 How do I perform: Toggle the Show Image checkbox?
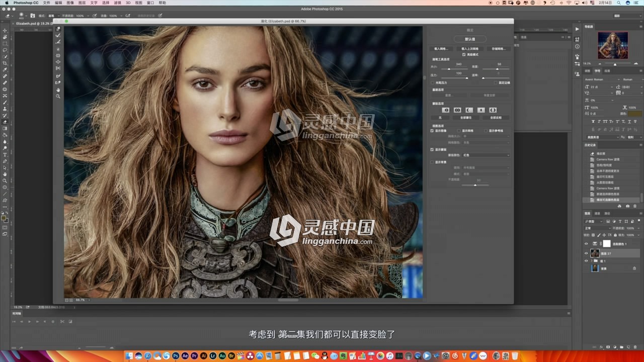point(432,131)
